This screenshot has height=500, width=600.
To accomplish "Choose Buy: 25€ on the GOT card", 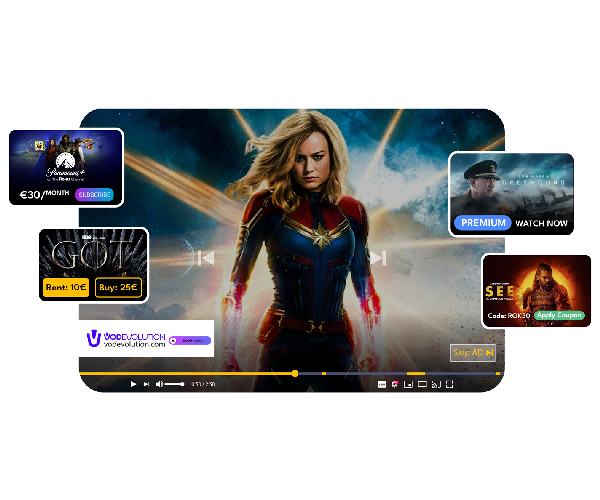I will (118, 288).
